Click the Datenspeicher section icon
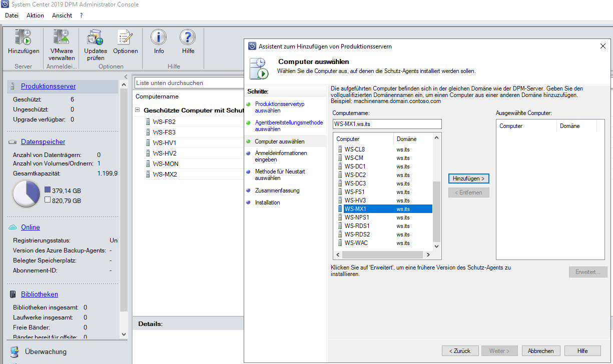 click(13, 142)
